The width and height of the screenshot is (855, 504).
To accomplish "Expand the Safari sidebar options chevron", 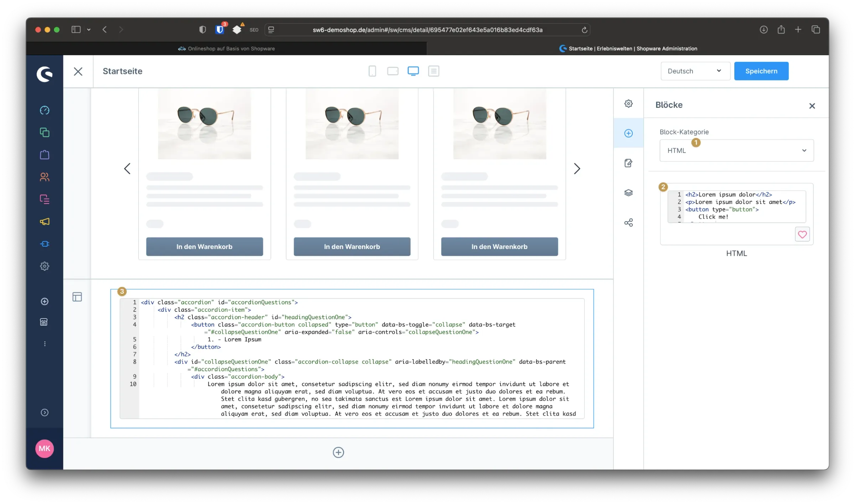I will 89,30.
